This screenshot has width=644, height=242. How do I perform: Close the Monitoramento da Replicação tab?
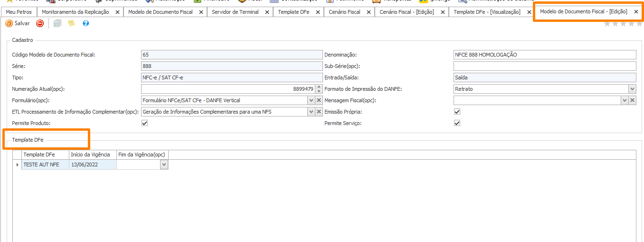(117, 12)
